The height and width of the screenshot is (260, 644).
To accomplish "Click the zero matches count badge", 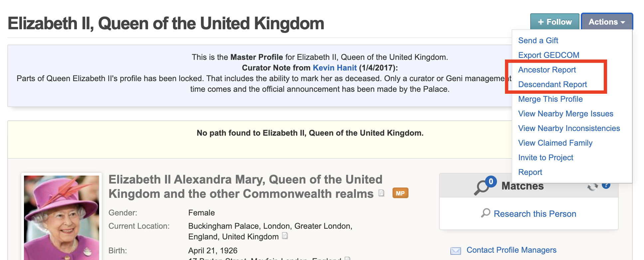I will [491, 182].
